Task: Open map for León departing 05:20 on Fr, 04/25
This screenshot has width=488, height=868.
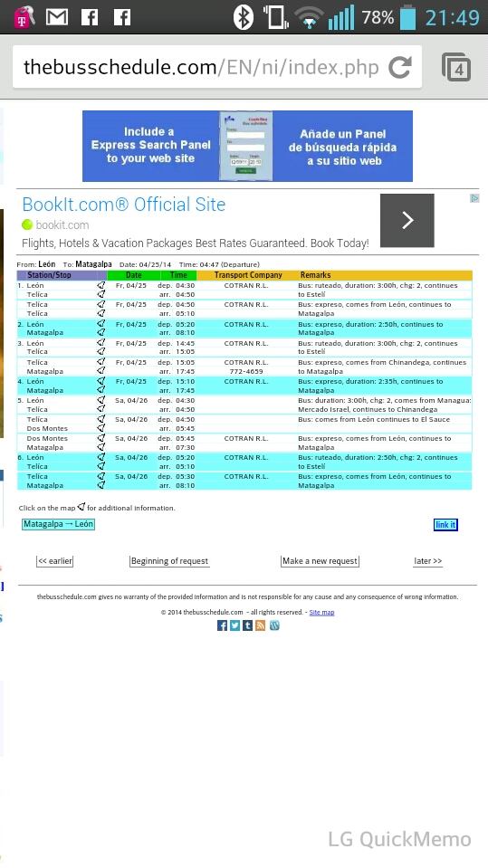Action: (x=100, y=324)
